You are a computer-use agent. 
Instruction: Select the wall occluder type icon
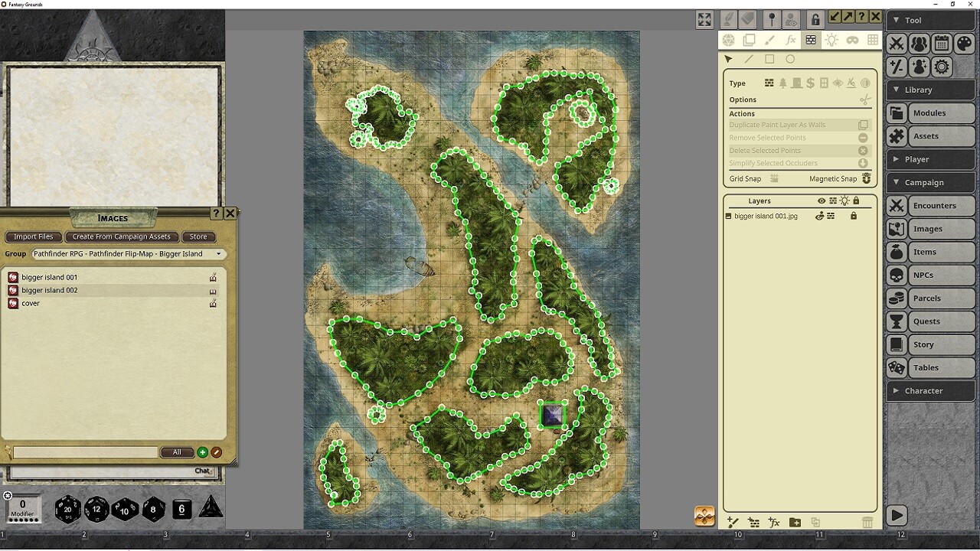769,83
